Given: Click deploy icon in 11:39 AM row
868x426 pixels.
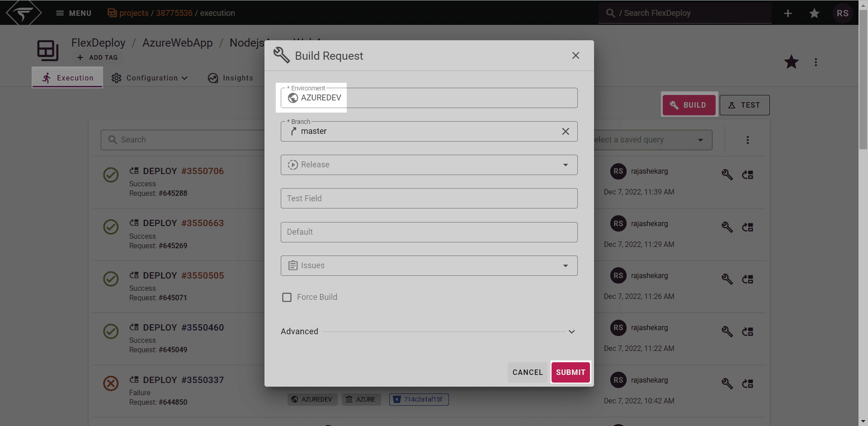Looking at the screenshot, I should [748, 175].
